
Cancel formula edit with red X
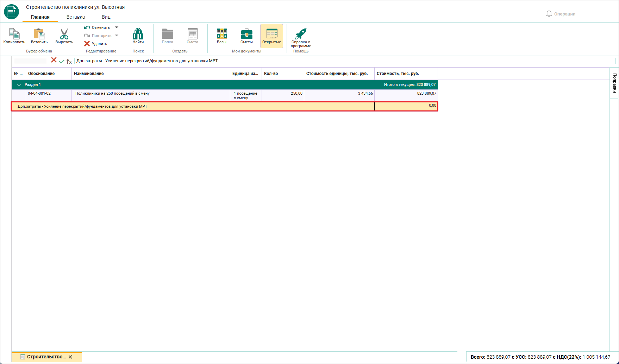[x=54, y=60]
